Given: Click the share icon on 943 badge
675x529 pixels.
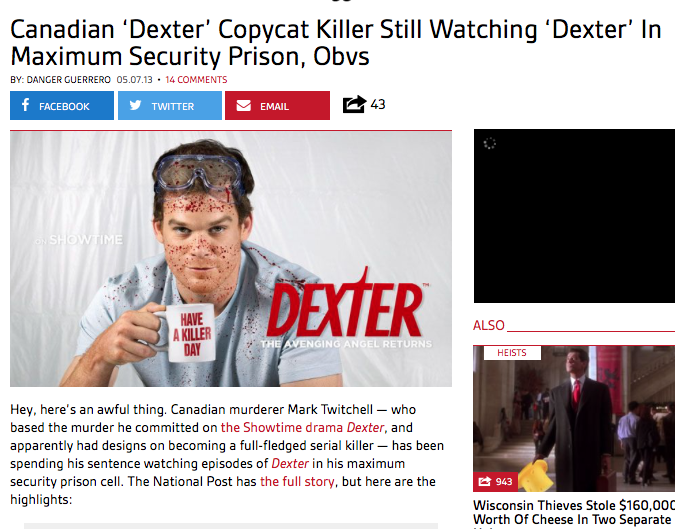Looking at the screenshot, I should click(x=485, y=481).
